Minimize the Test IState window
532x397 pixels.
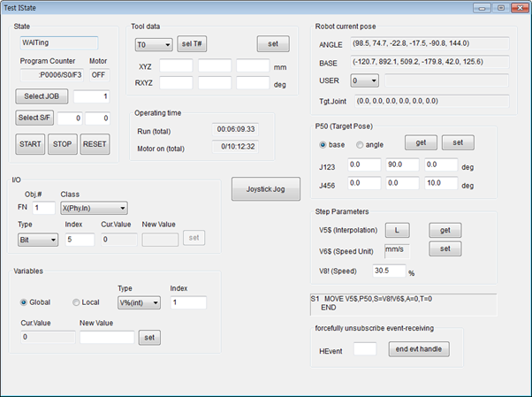click(483, 8)
